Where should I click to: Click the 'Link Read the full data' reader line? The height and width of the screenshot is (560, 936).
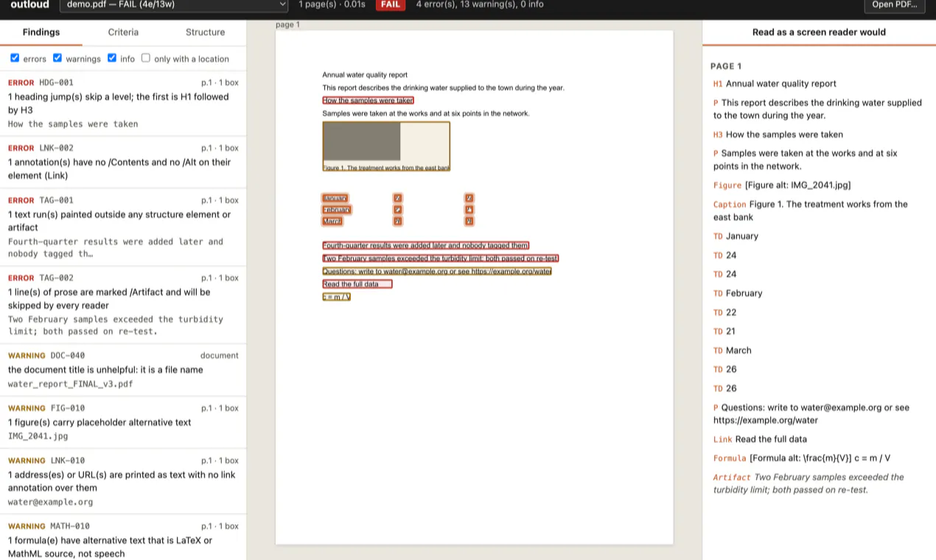click(x=760, y=439)
